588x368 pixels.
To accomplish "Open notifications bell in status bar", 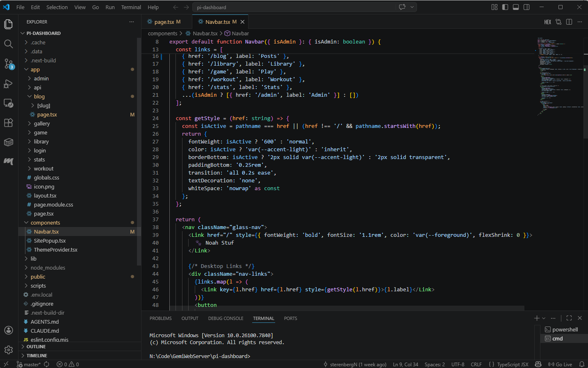I will (581, 364).
